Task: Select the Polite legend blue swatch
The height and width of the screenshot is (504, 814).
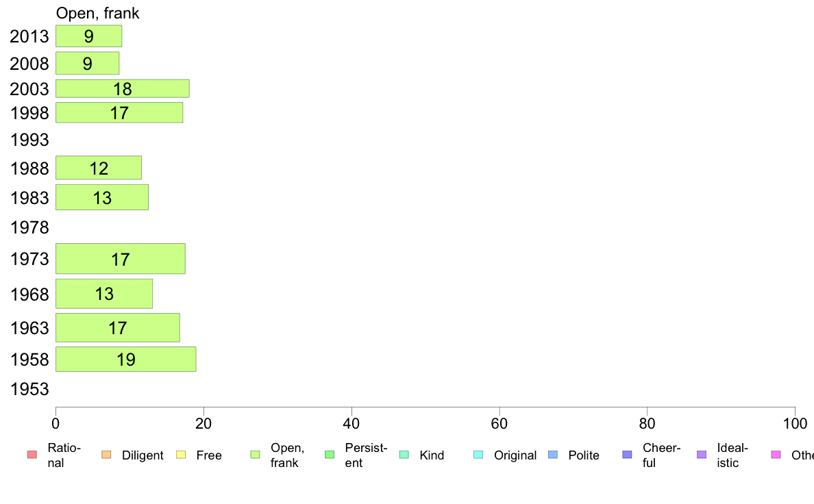Action: tap(553, 455)
